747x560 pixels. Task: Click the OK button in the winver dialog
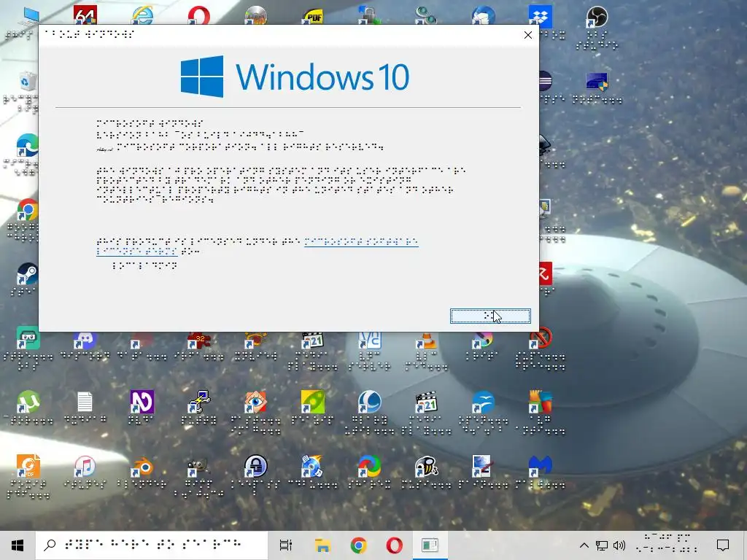(490, 316)
